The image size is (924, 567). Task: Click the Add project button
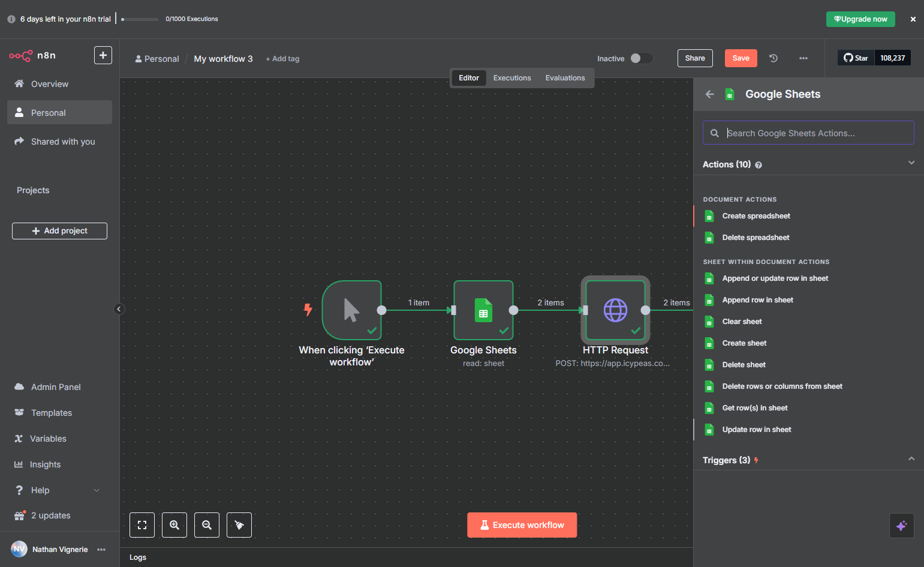coord(59,231)
